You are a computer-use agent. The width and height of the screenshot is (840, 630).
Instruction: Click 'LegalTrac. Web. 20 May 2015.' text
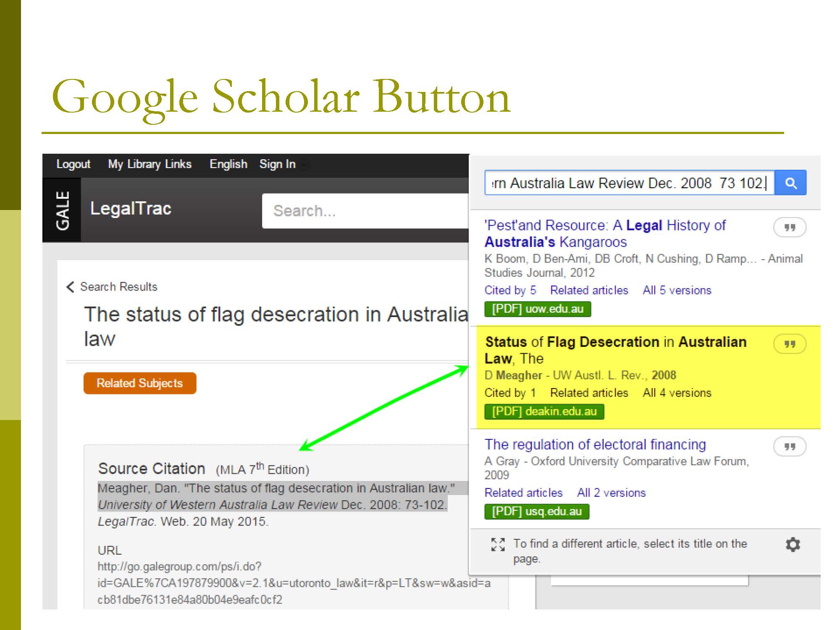click(x=183, y=522)
